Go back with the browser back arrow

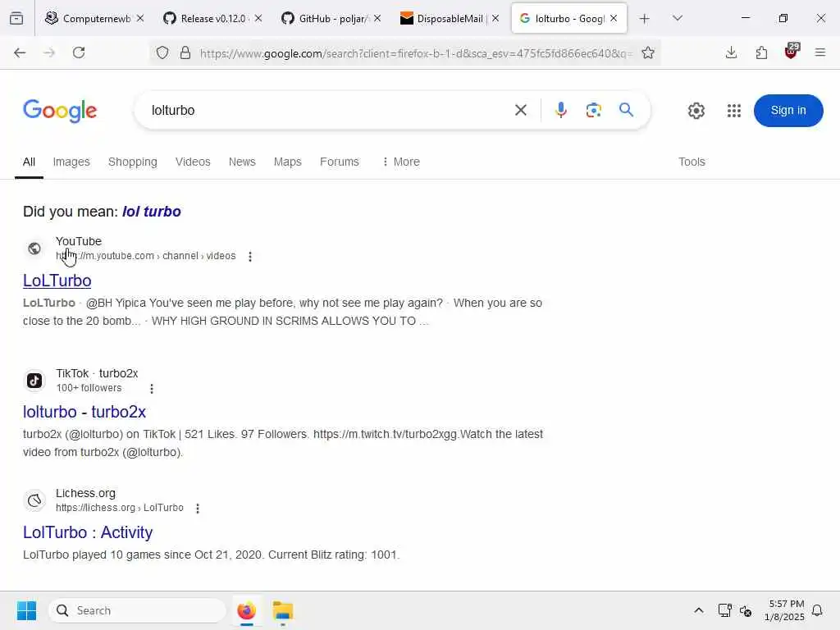(x=20, y=52)
